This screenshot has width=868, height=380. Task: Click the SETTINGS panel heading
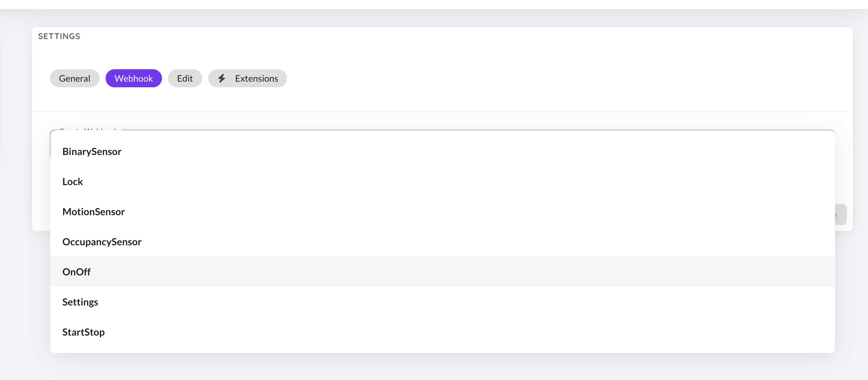point(59,36)
